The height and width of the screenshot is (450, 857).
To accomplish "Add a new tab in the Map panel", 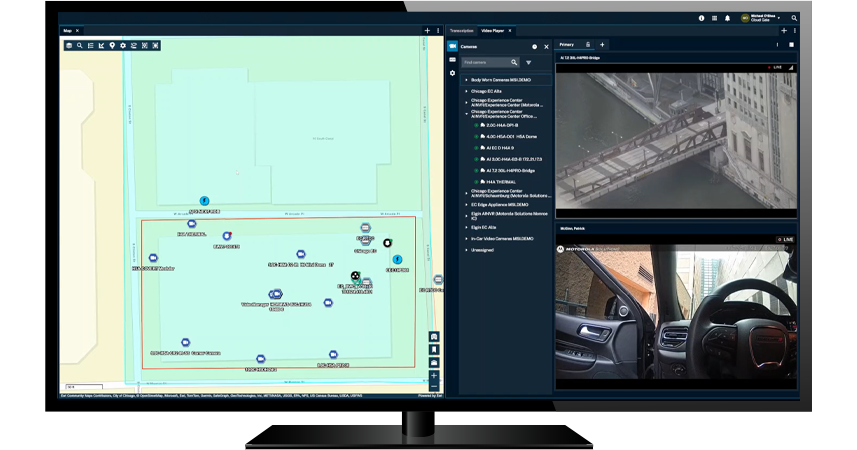I will [x=427, y=31].
